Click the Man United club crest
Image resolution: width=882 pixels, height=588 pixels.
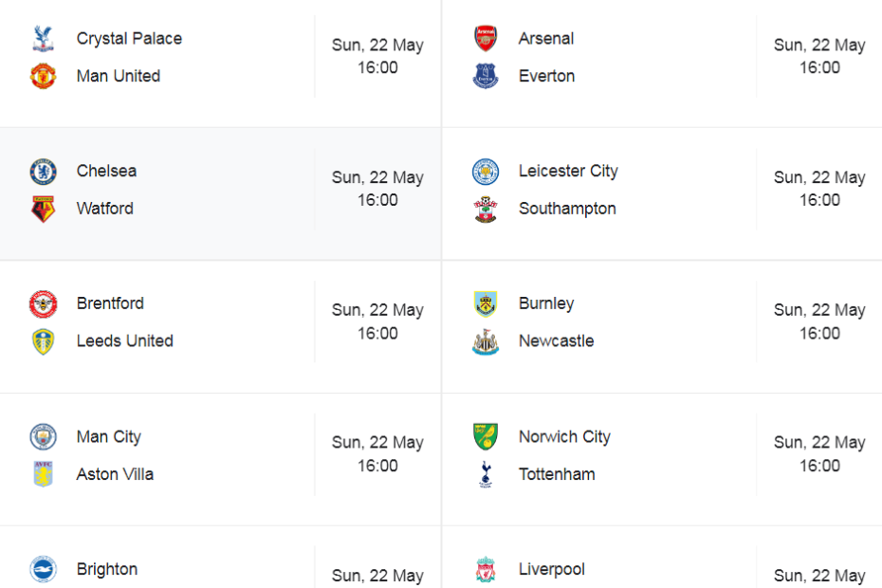pyautogui.click(x=43, y=76)
